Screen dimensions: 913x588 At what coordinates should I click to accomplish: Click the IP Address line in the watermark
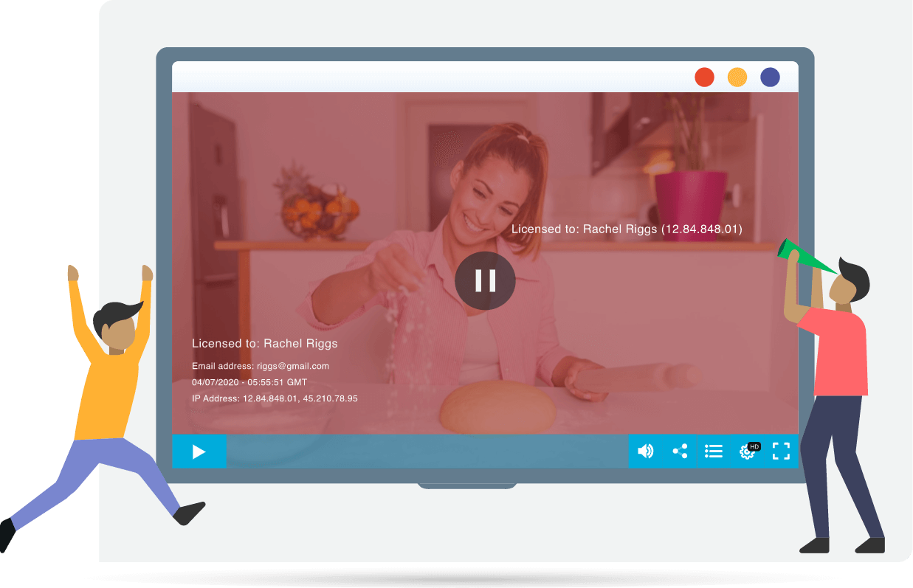(275, 398)
